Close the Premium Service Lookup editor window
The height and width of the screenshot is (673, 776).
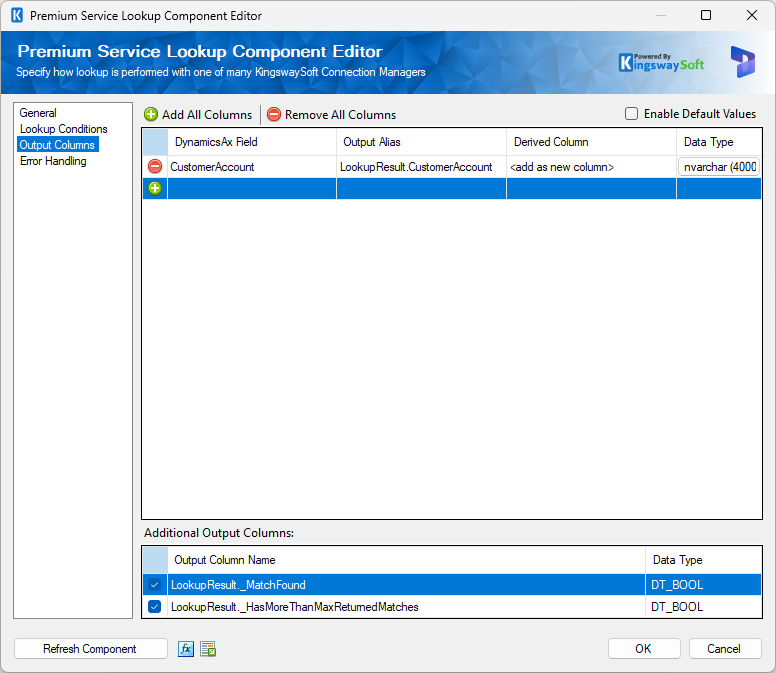(752, 15)
